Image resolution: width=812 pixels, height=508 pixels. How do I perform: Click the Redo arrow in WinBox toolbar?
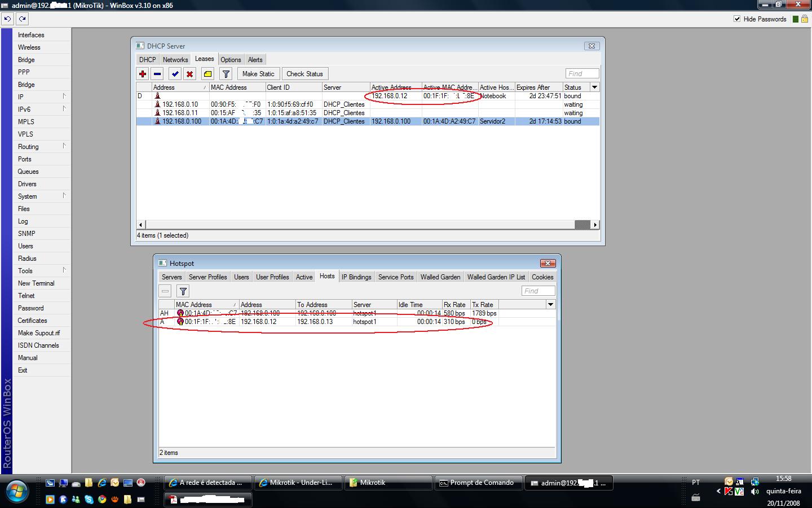pos(22,19)
